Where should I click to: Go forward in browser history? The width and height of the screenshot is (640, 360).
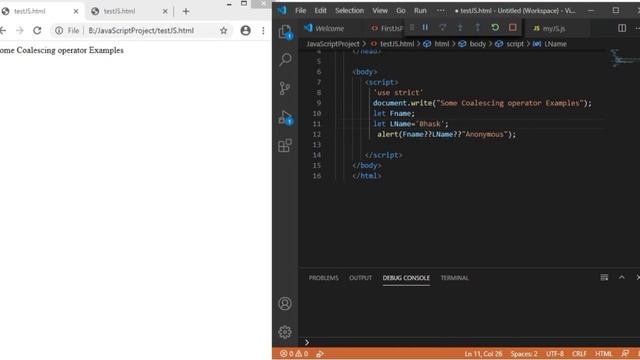point(20,30)
